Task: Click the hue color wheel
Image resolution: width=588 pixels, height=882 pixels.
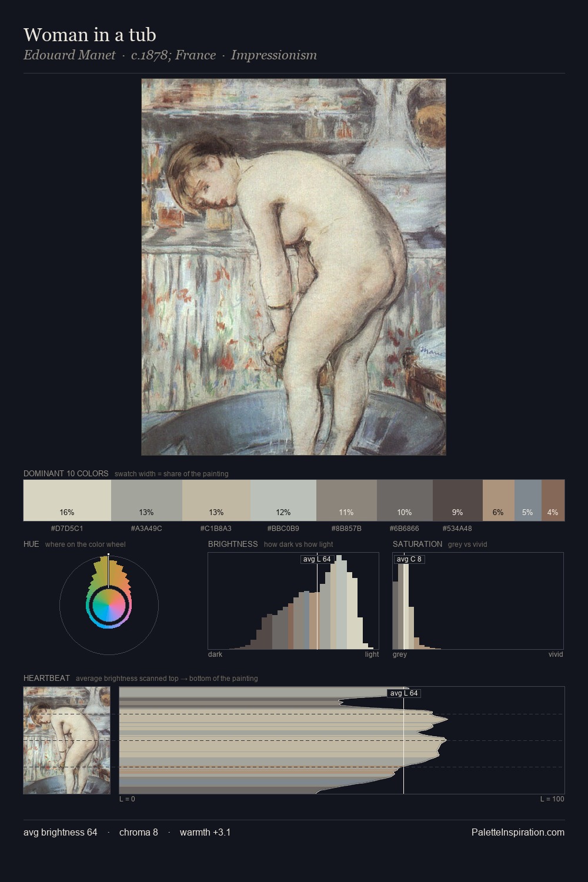Action: tap(109, 605)
